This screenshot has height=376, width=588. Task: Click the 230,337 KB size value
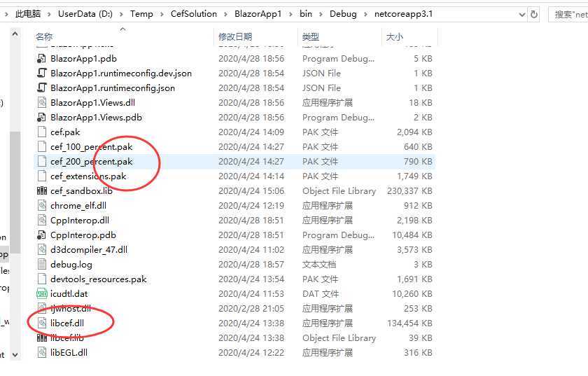click(x=409, y=191)
